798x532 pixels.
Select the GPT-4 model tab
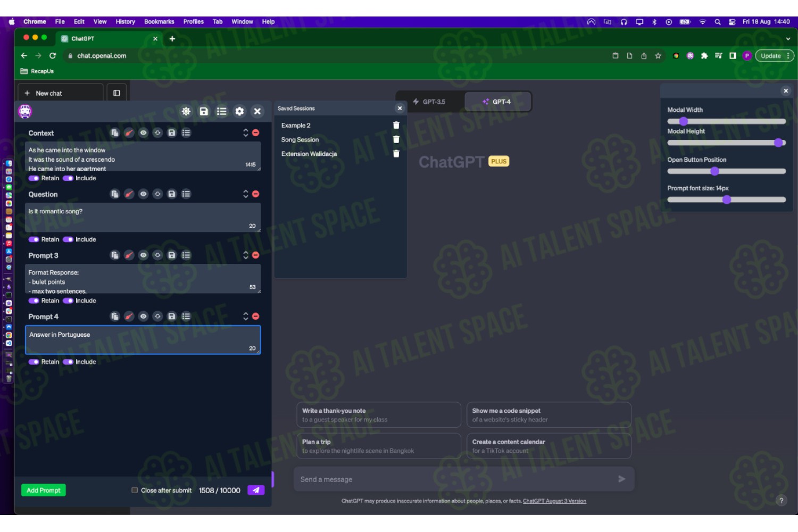click(497, 102)
